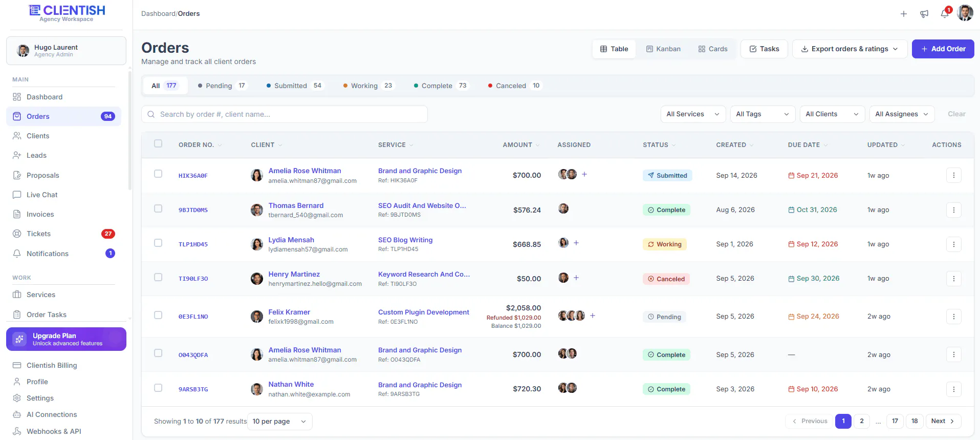Open Live Chat from sidebar
This screenshot has width=980, height=440.
64,195
